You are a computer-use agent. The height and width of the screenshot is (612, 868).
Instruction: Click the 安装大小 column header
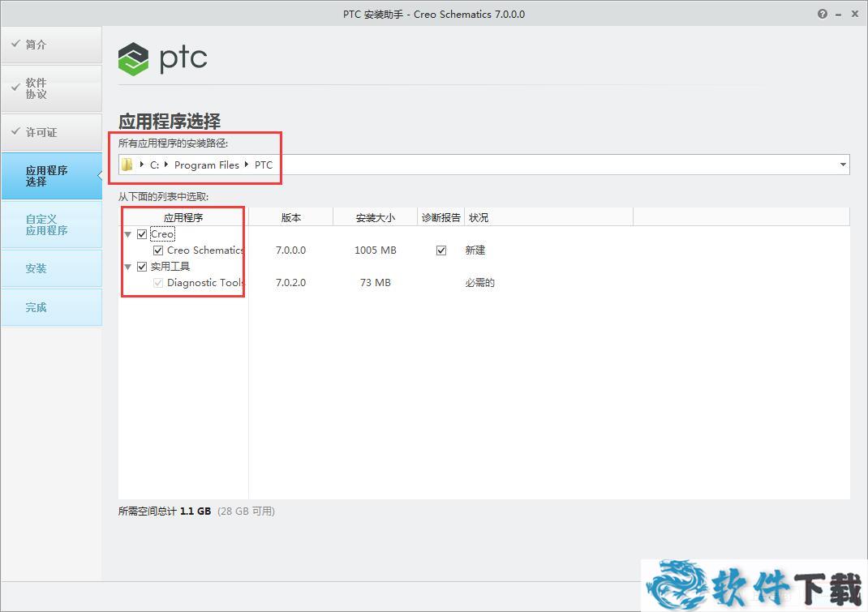375,217
